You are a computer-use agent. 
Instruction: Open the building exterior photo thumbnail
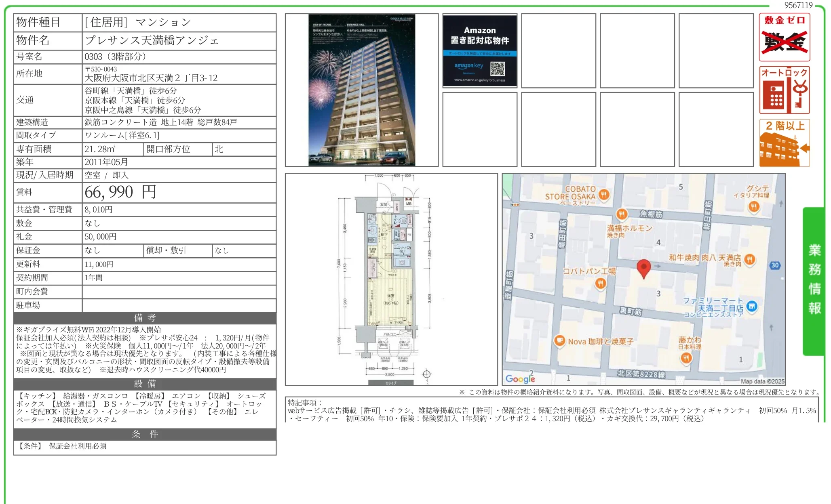[362, 90]
